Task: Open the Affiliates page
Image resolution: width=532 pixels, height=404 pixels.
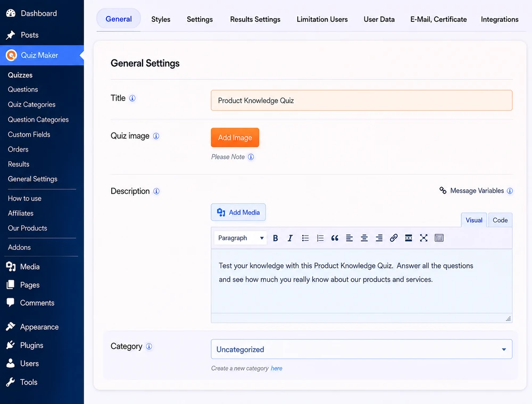Action: click(x=21, y=213)
